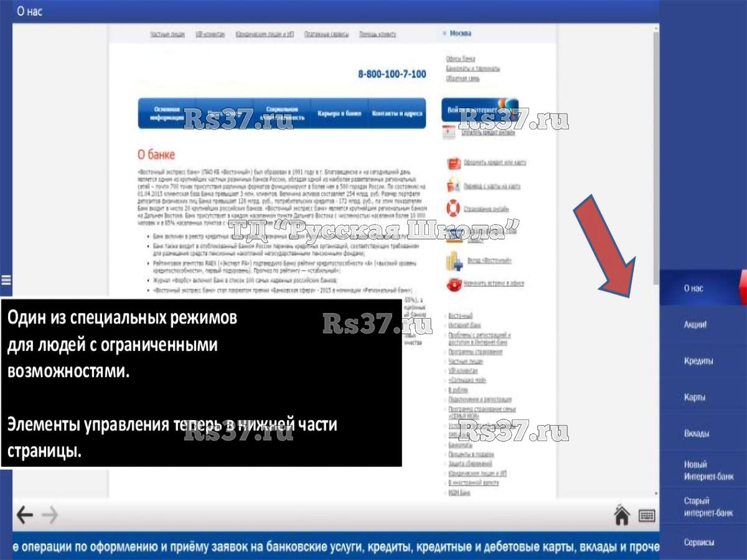The width and height of the screenshot is (747, 560).
Task: Switch to 'Социальная ответственность' tab
Action: click(x=282, y=113)
